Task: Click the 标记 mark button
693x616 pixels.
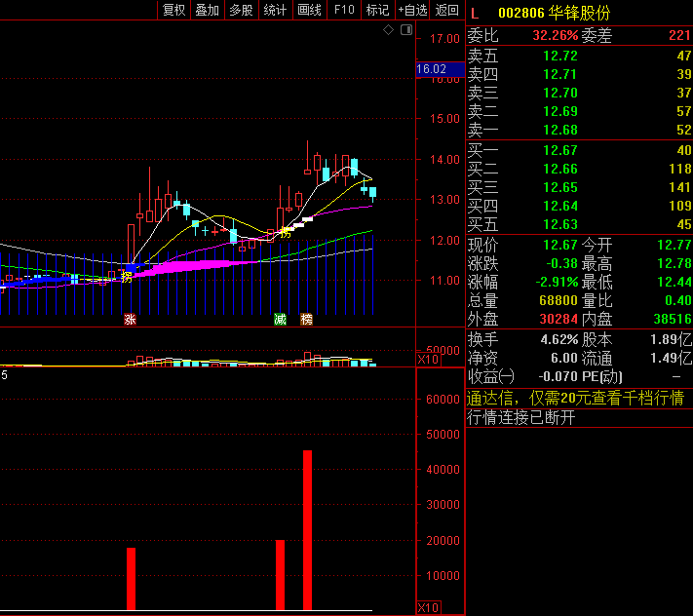Action: pos(378,10)
